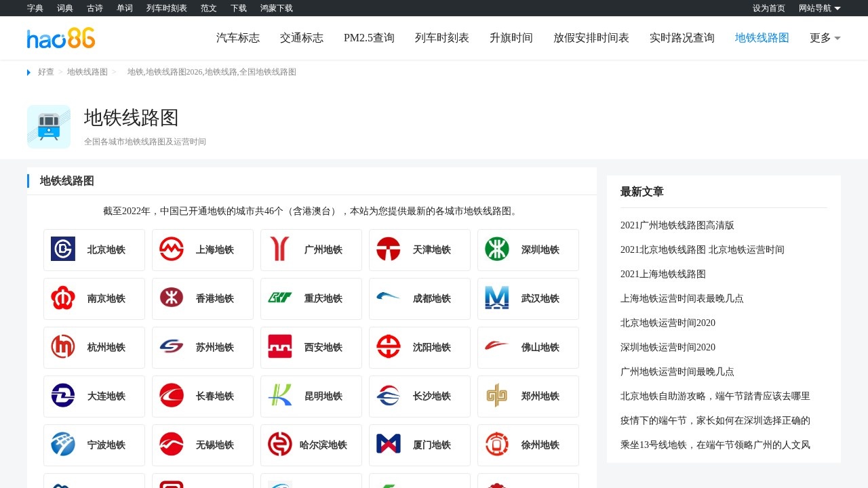868x488 pixels.
Task: Click the Wuhan metro logo icon
Action: click(x=497, y=298)
